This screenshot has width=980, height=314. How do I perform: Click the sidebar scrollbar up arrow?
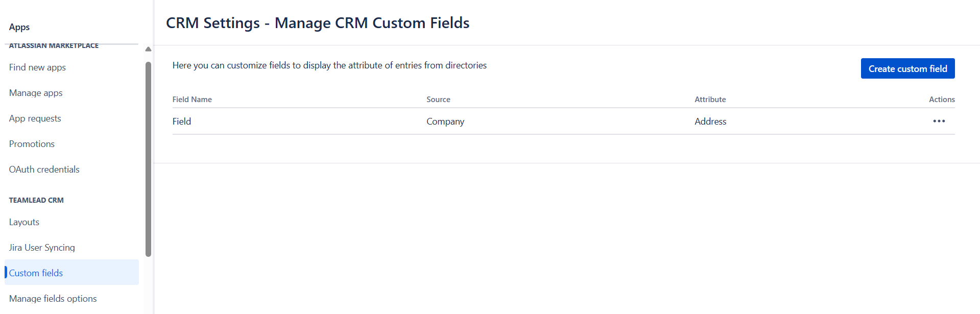click(x=148, y=50)
